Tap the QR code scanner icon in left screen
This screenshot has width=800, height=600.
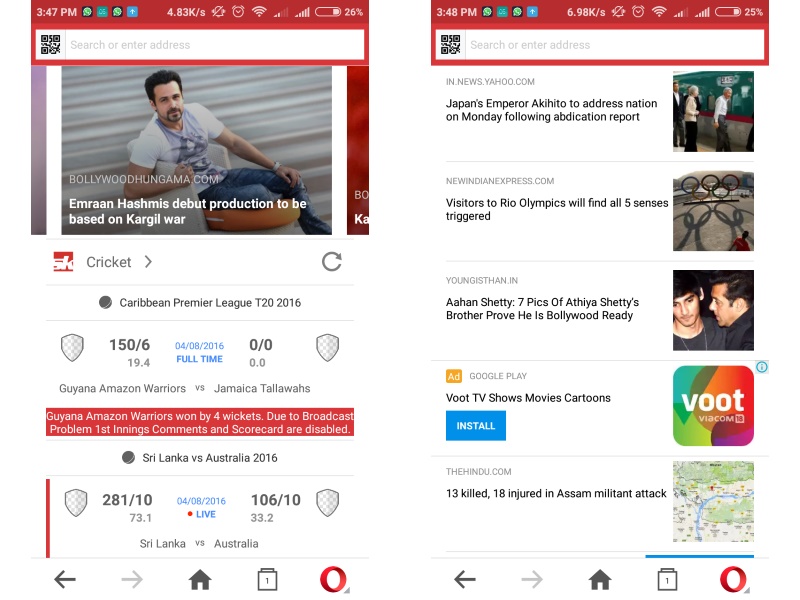point(51,45)
